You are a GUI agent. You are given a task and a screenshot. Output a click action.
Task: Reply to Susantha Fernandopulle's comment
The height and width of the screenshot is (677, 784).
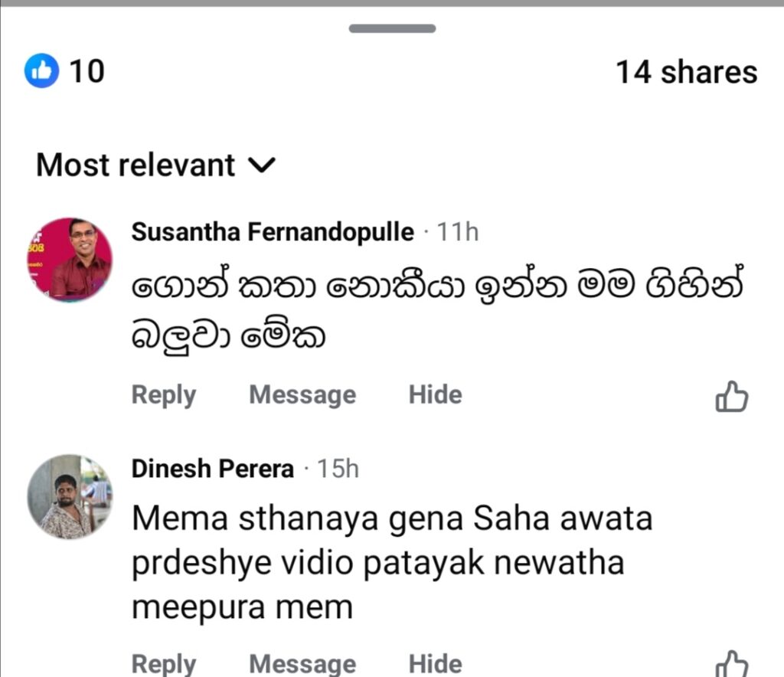tap(164, 395)
